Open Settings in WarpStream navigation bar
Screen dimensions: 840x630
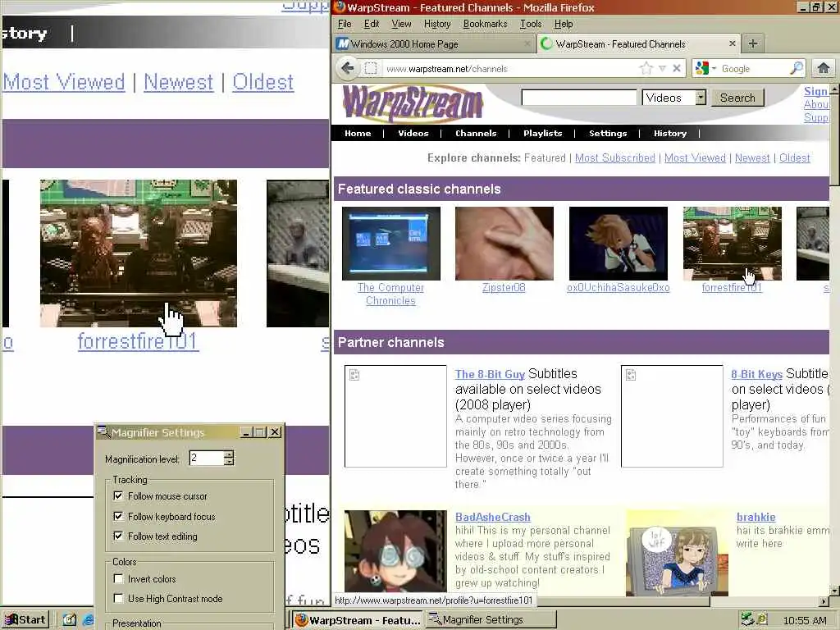pyautogui.click(x=608, y=134)
